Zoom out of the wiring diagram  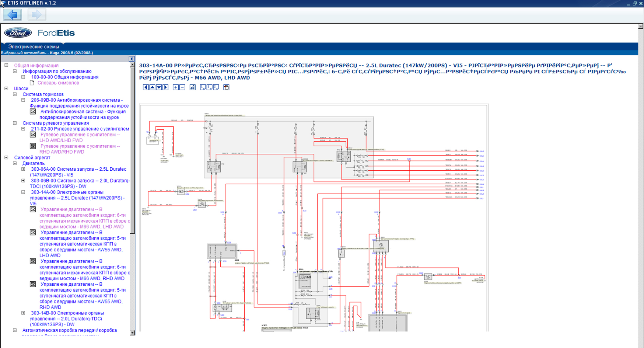pyautogui.click(x=182, y=87)
